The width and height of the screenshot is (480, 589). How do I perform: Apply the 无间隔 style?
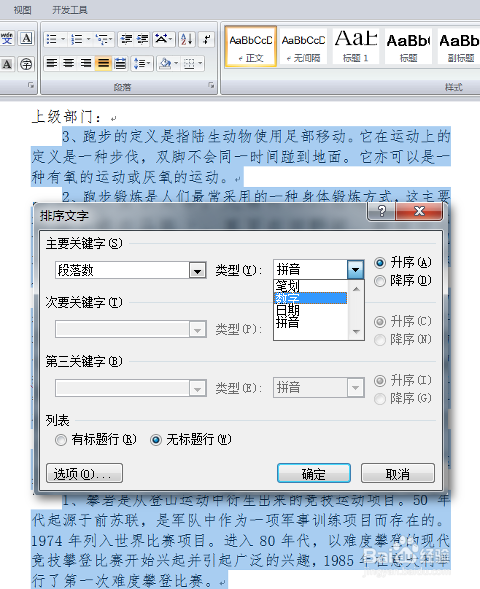303,47
